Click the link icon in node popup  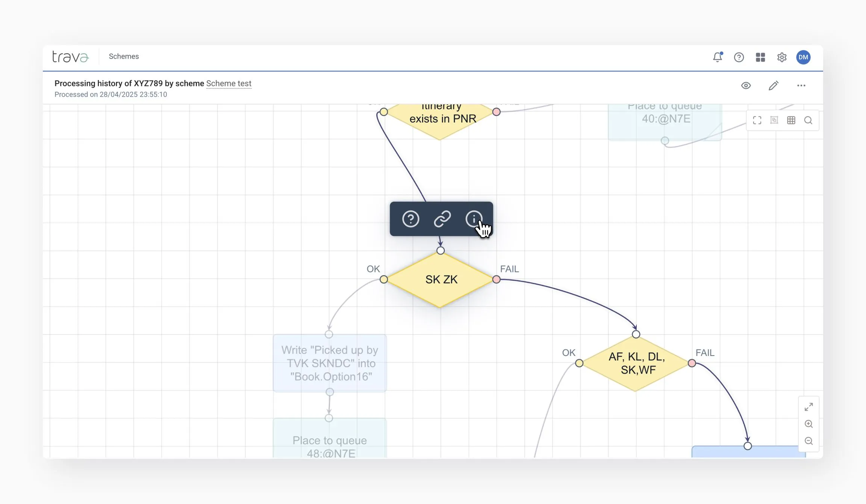(x=442, y=219)
